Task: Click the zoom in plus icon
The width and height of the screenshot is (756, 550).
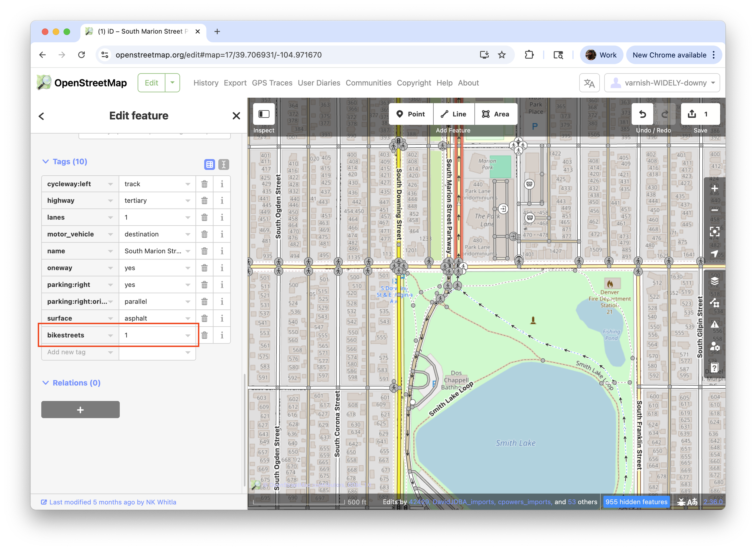Action: point(714,189)
